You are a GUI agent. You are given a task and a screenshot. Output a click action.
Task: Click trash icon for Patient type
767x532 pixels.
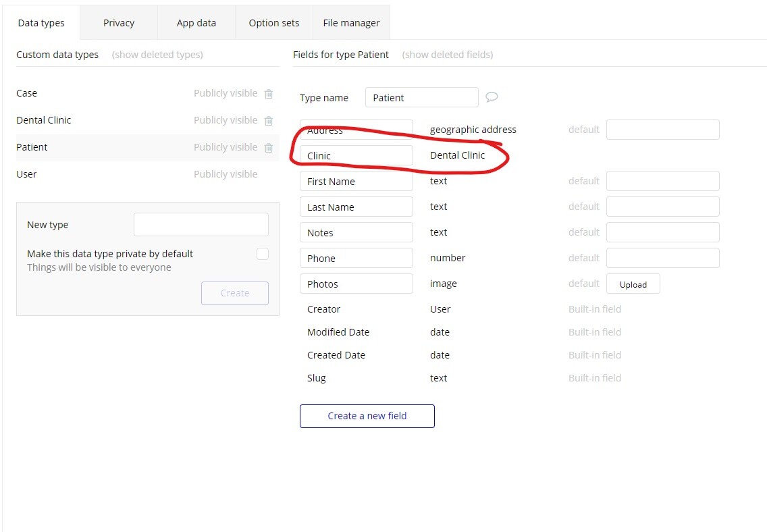(x=269, y=148)
